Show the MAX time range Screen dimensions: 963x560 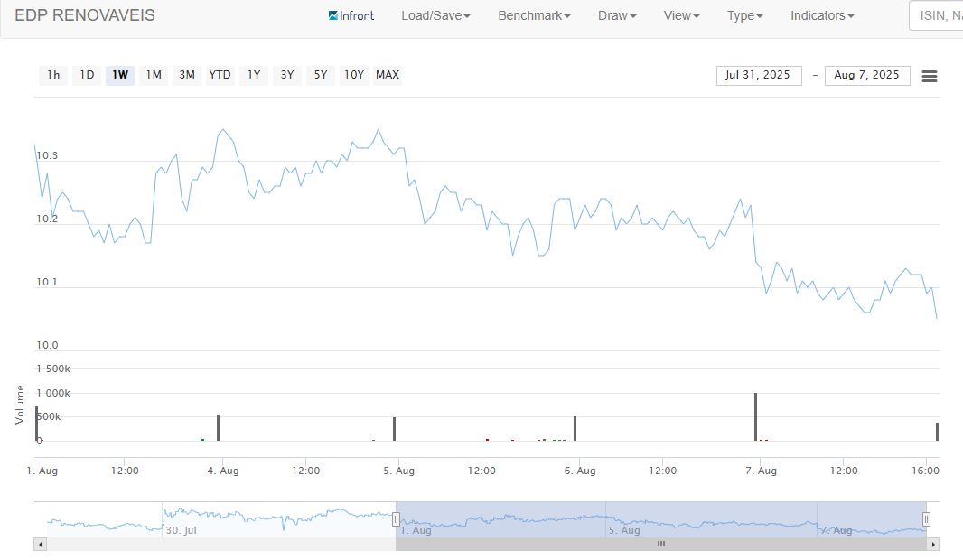388,75
